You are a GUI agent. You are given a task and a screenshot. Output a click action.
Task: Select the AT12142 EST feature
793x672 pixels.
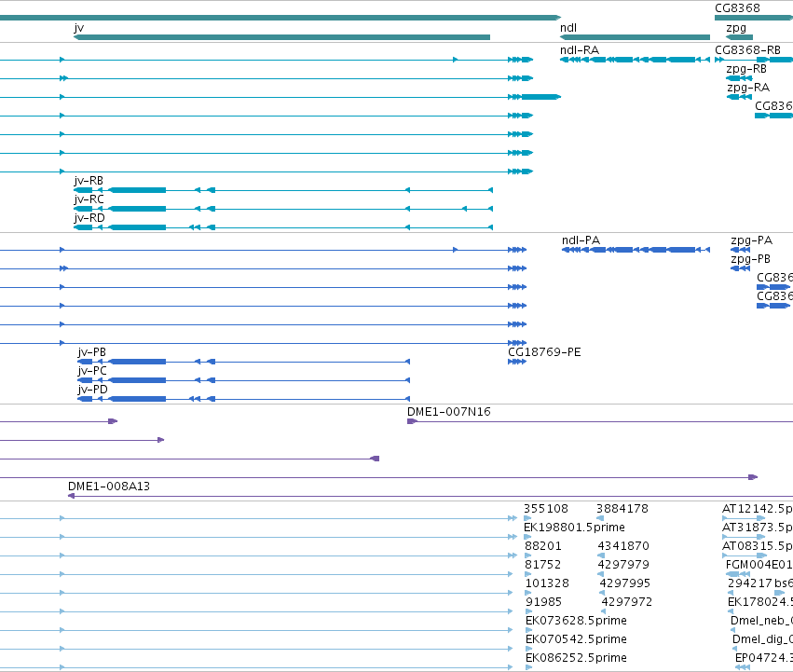click(x=744, y=518)
